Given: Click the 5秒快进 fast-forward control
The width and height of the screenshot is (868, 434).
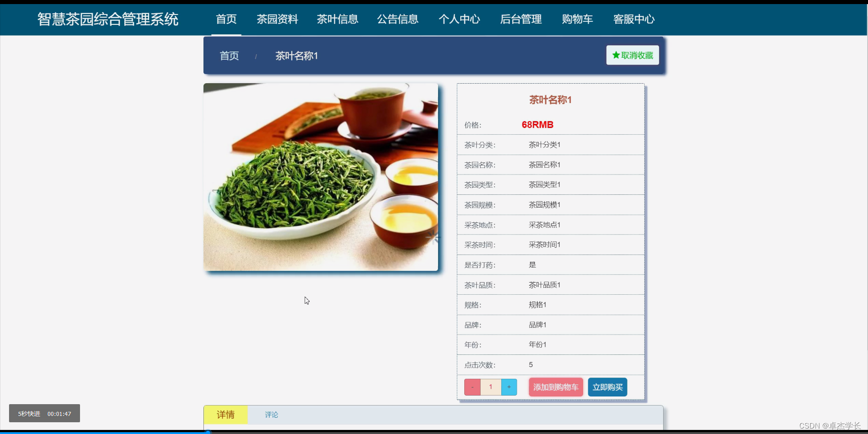Looking at the screenshot, I should pos(29,413).
